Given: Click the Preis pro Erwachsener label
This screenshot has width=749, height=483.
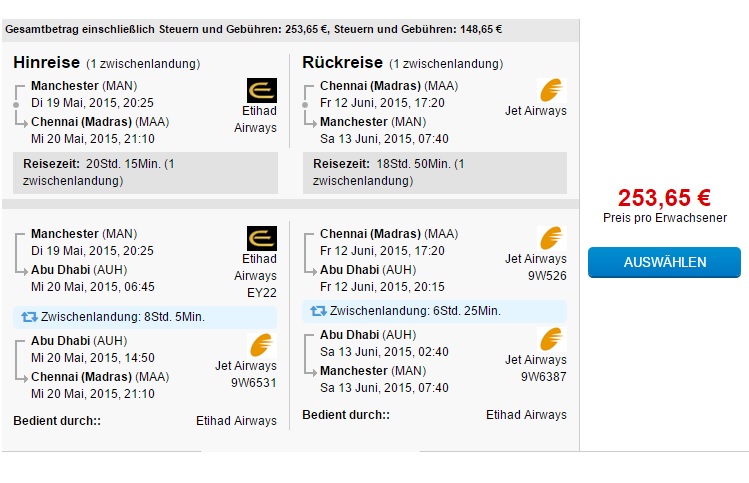Looking at the screenshot, I should click(664, 218).
